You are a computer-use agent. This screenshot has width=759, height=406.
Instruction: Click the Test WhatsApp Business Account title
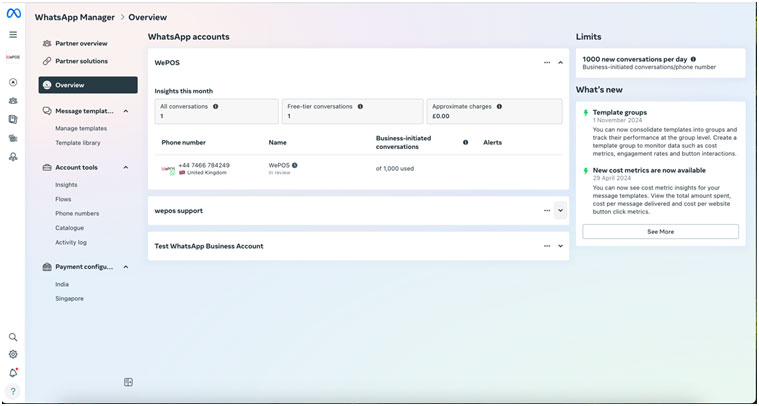[x=209, y=246]
